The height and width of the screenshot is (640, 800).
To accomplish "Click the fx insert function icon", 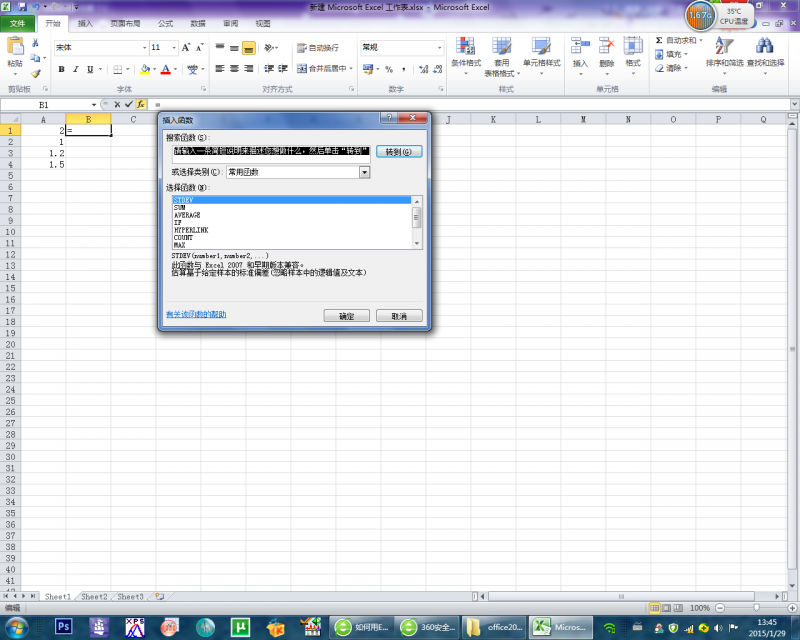I will coord(141,104).
